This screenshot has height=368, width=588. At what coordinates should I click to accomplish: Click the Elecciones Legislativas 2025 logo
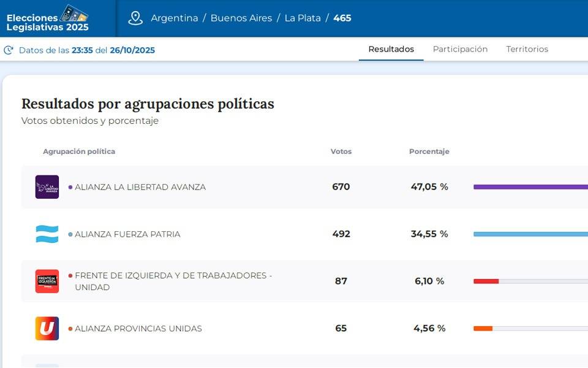pos(48,18)
